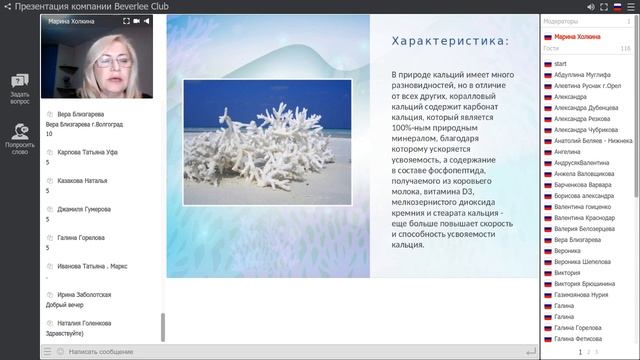Go to page 3 of participants
The image size is (640, 360).
596,352
